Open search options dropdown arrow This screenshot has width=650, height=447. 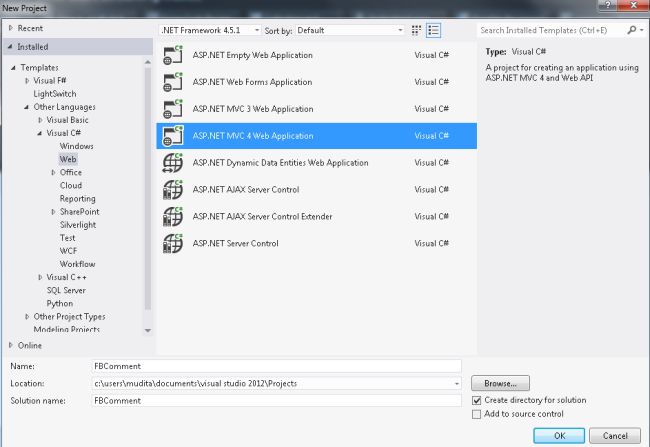point(642,30)
